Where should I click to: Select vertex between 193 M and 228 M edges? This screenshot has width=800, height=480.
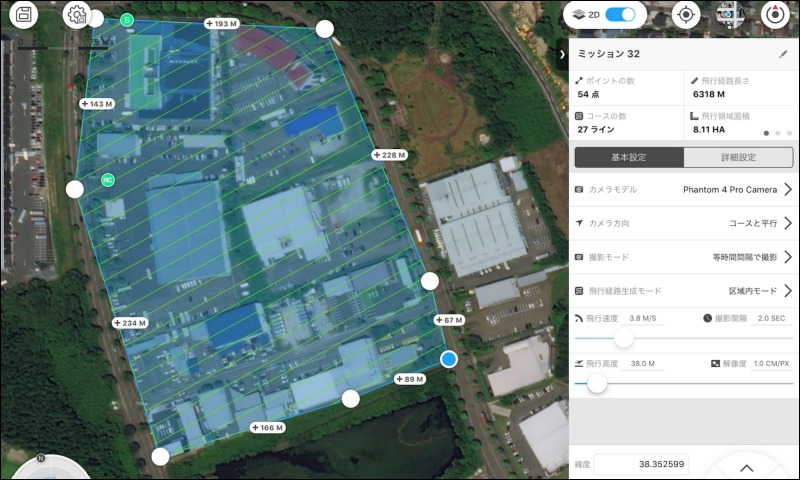pos(324,29)
